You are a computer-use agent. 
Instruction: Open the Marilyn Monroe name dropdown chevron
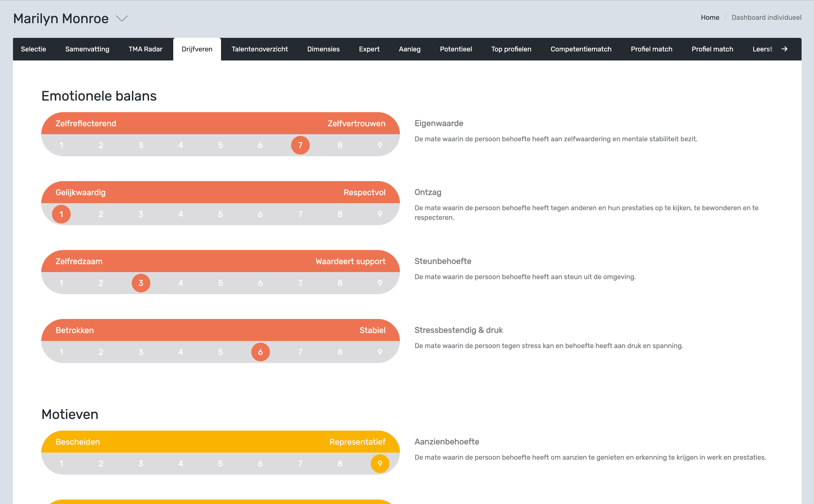click(x=122, y=19)
